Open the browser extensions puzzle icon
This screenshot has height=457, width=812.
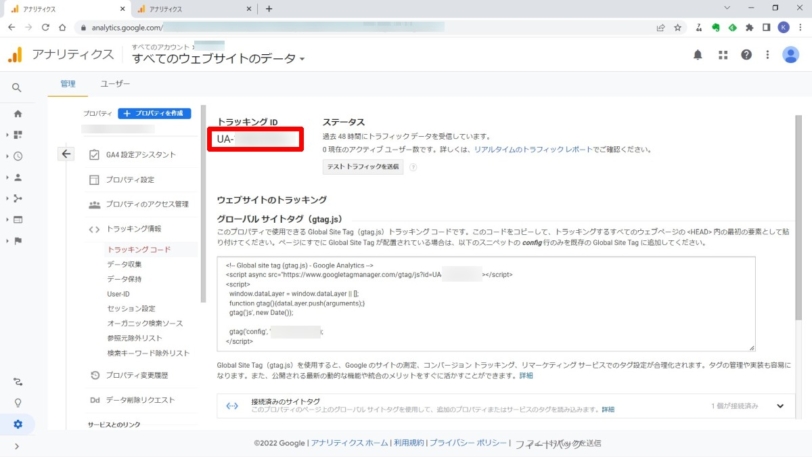tap(749, 27)
